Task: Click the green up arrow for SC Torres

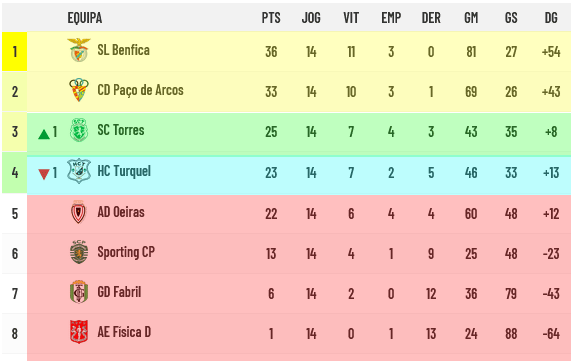Action: (x=44, y=134)
